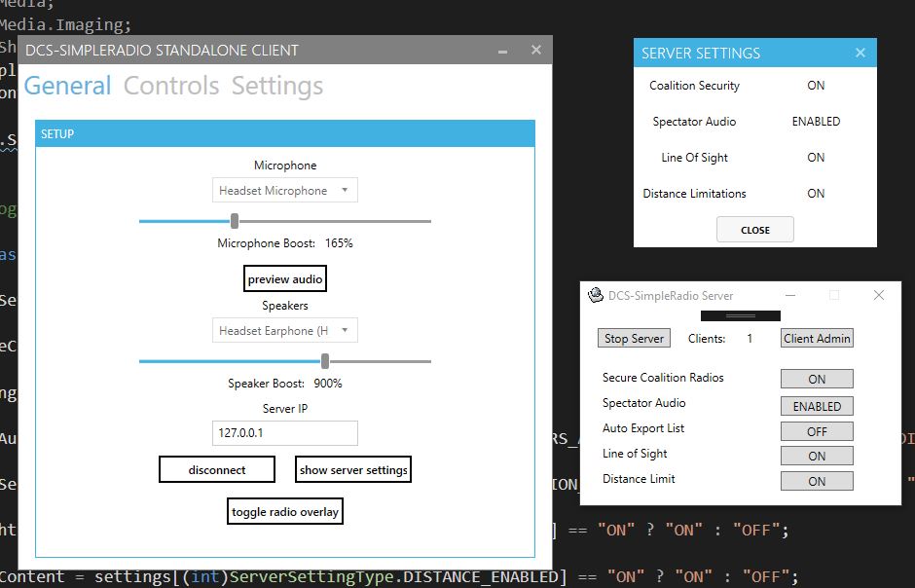Toggle the radio overlay
This screenshot has width=915, height=588.
click(285, 512)
